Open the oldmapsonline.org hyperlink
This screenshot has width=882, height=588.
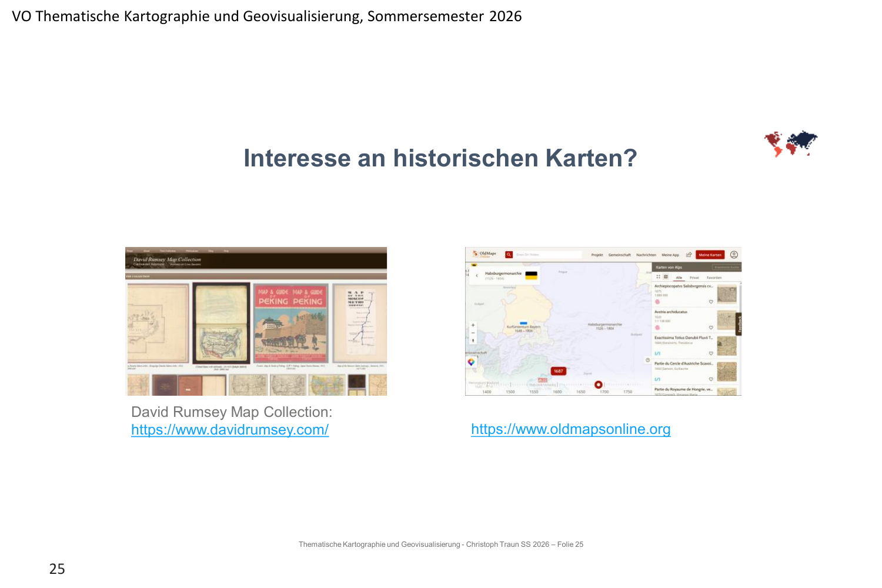pyautogui.click(x=570, y=429)
